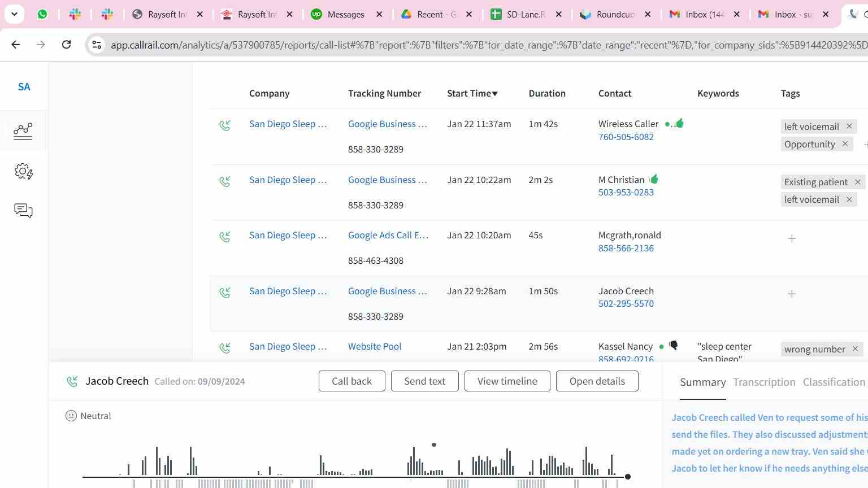Open phone number 503-953-0283 link

point(626,192)
